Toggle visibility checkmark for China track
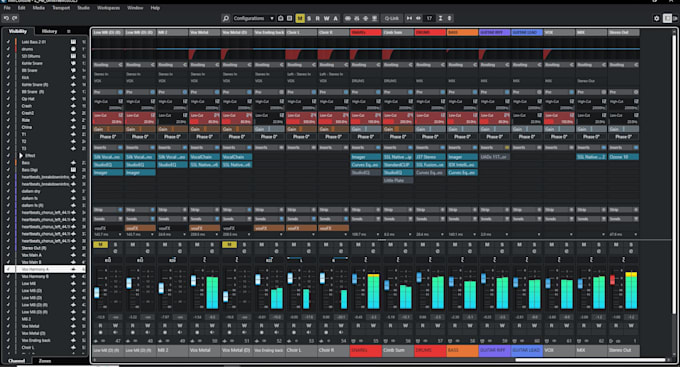The height and width of the screenshot is (367, 680). (8, 127)
